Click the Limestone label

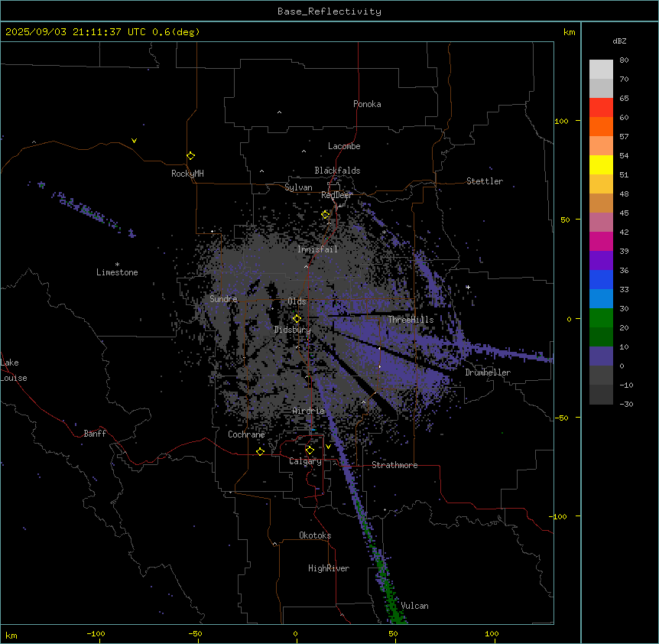tap(117, 272)
